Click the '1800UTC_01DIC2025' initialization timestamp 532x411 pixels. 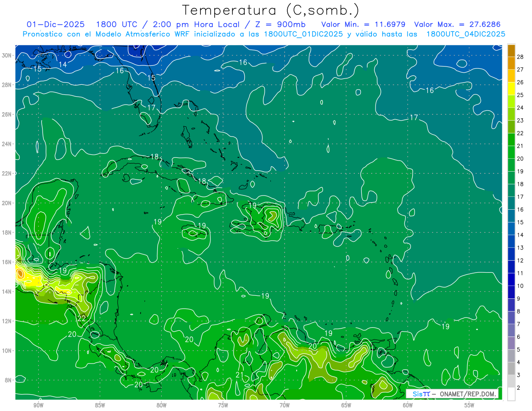click(303, 34)
